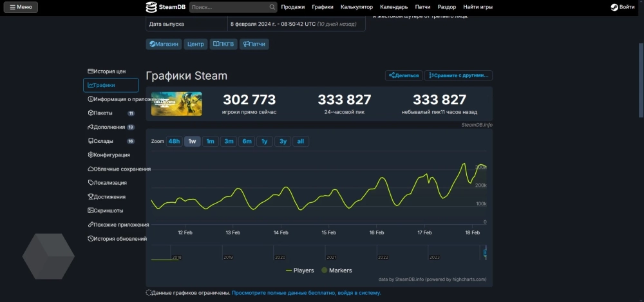Image resolution: width=644 pixels, height=302 pixels.
Task: Open Калькулятор in the top menu
Action: tap(357, 7)
